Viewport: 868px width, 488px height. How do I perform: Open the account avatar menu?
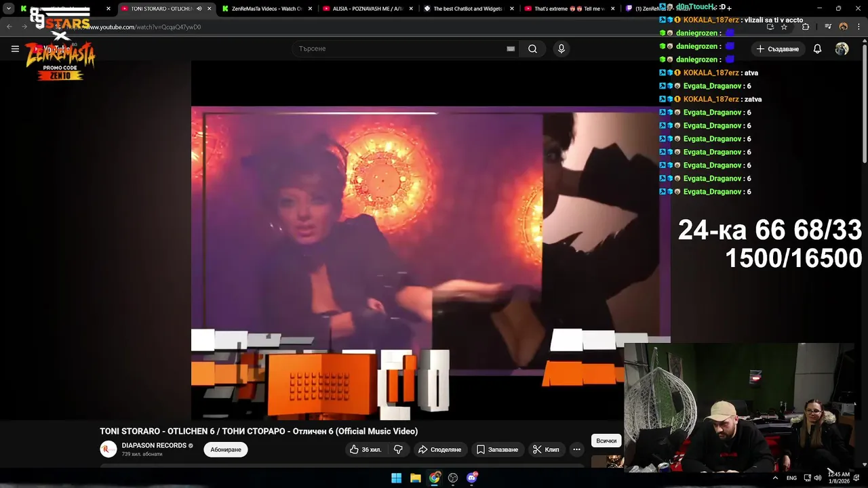pos(842,49)
